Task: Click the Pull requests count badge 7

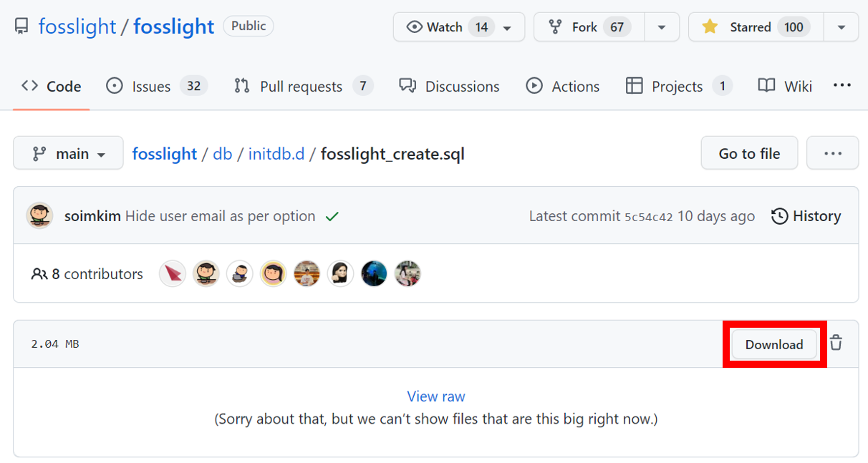Action: 363,87
